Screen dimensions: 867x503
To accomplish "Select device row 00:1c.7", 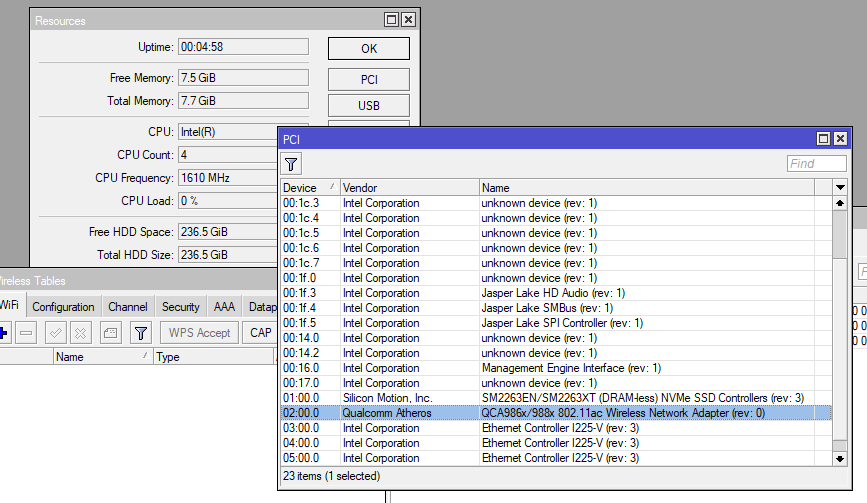I will point(556,263).
